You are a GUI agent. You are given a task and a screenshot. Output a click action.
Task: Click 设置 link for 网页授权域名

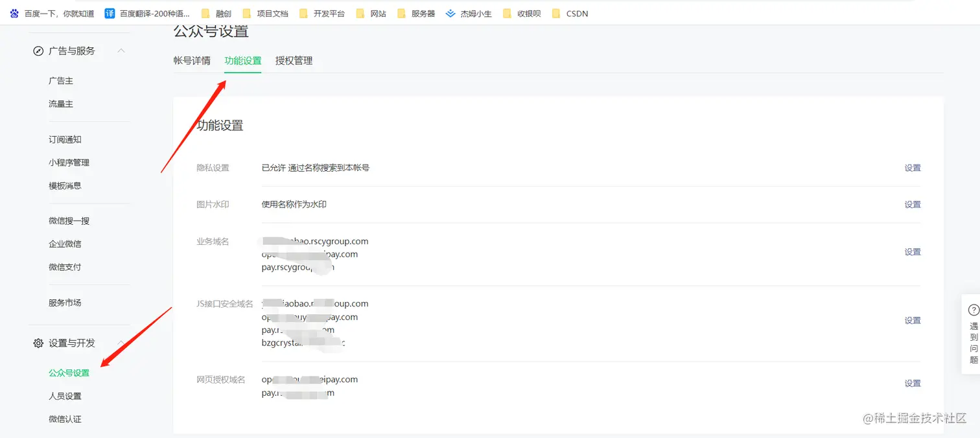pos(913,384)
